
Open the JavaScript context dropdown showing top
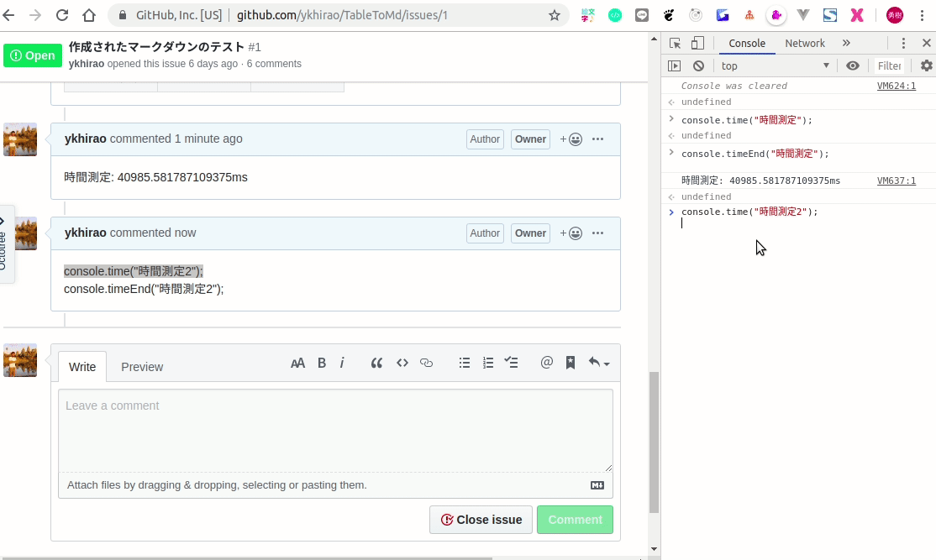[x=775, y=65]
